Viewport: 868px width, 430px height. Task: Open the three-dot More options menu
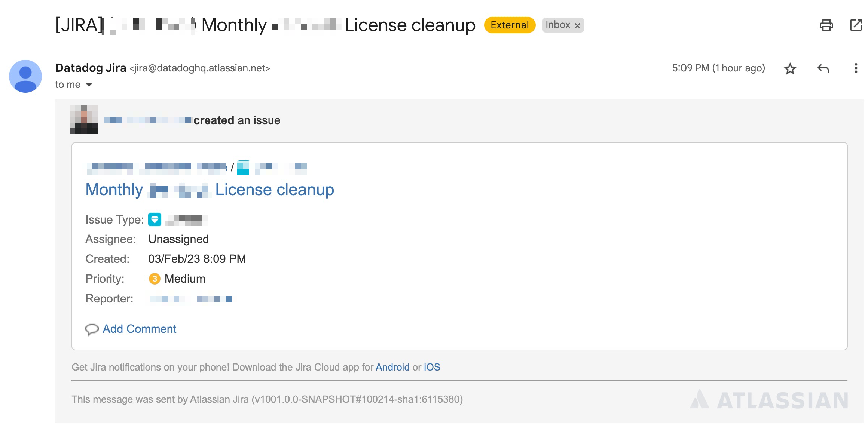(x=856, y=68)
